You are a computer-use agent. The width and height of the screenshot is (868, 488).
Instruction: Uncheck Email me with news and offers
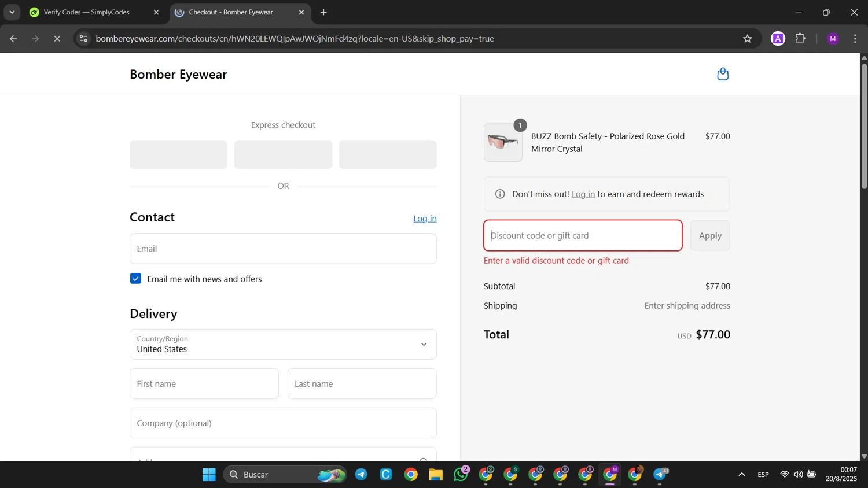(x=135, y=279)
